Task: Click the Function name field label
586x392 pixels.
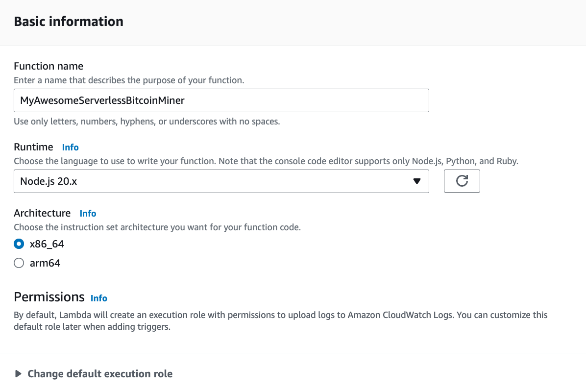Action: (x=49, y=66)
